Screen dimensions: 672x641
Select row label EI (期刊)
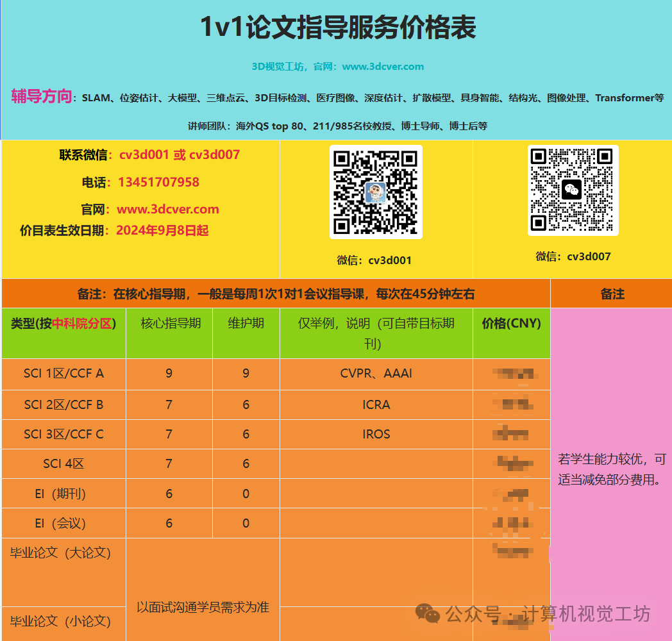tap(60, 494)
